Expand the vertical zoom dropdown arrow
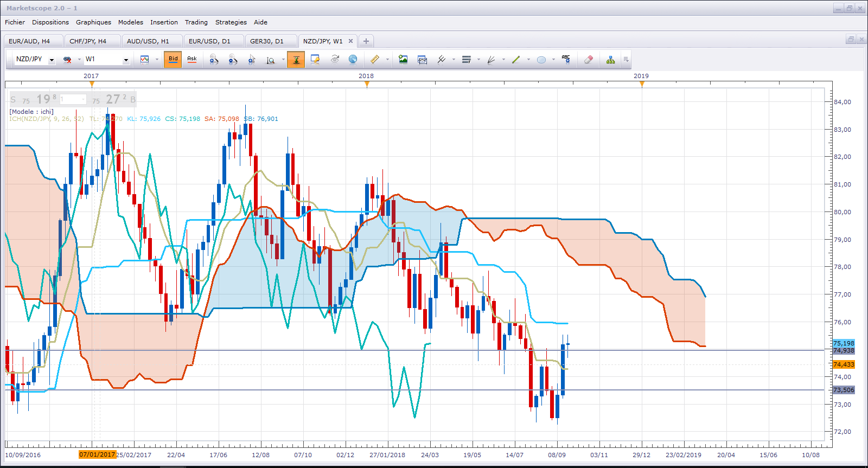Image resolution: width=868 pixels, height=468 pixels. (283, 60)
